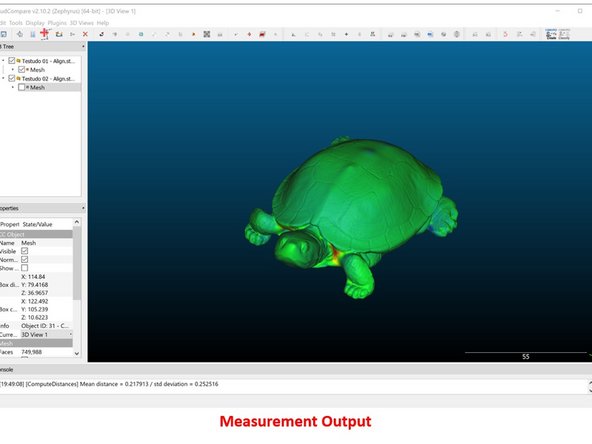Image resolution: width=592 pixels, height=444 pixels.
Task: Click the yellow folder icon beside Testudo 01
Action: (x=18, y=61)
